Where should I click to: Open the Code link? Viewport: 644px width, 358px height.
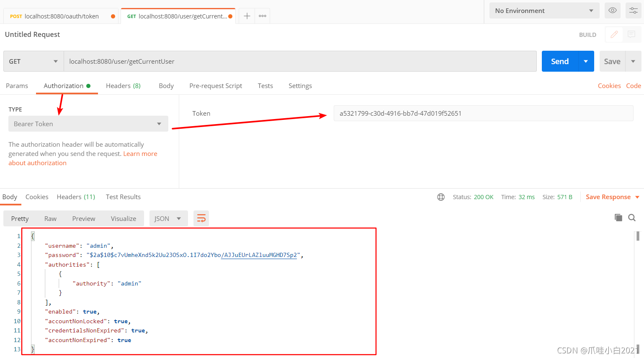tap(634, 86)
